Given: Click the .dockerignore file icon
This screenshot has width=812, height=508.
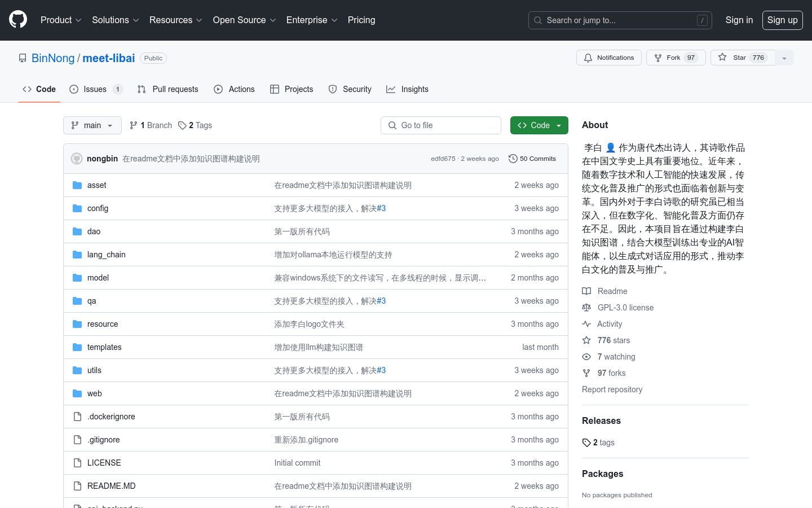Looking at the screenshot, I should tap(77, 417).
